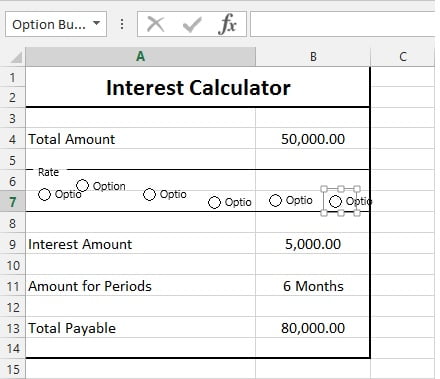Screen dimensions: 440x379
Task: Click the Enter checkmark icon in formula bar
Action: coord(192,25)
